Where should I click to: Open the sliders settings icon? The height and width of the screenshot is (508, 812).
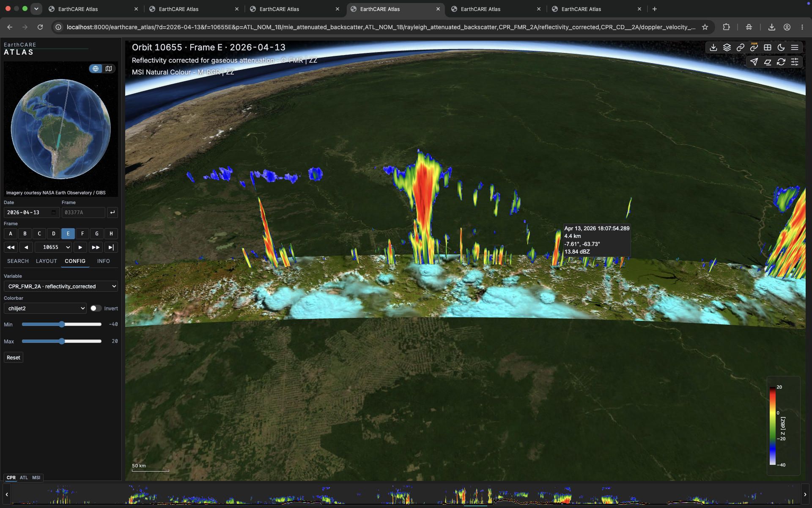pos(795,62)
